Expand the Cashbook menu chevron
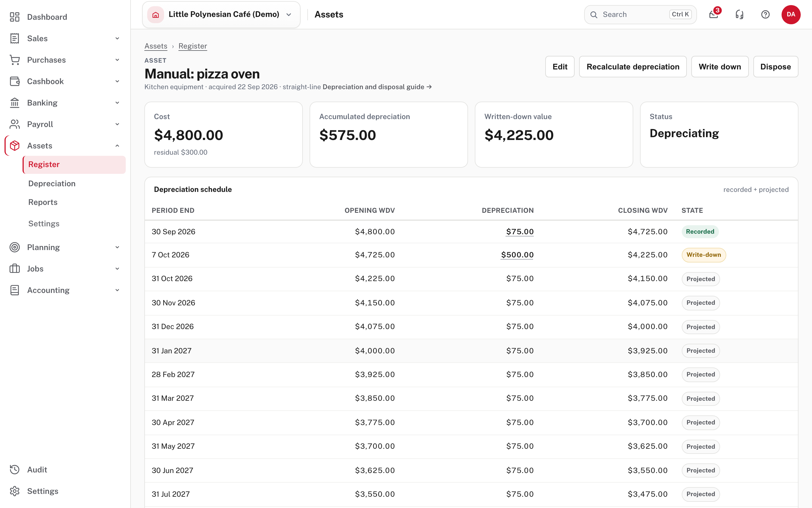Viewport: 812px width, 508px height. [117, 81]
